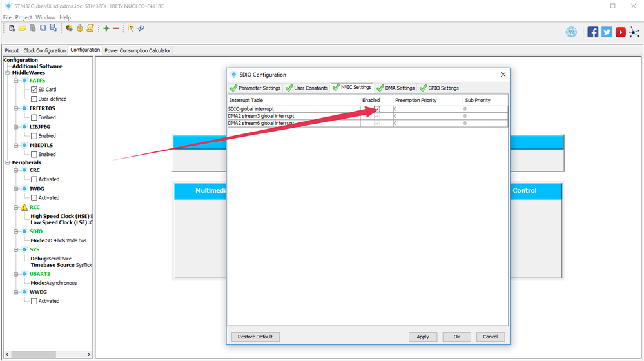The width and height of the screenshot is (644, 361).
Task: Click the MBEDTLS cube icon
Action: point(24,146)
